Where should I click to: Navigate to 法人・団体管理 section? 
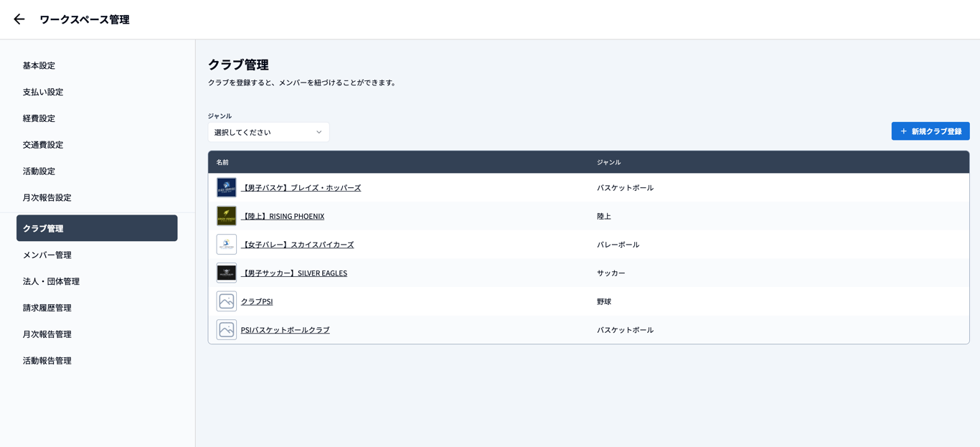tap(51, 281)
